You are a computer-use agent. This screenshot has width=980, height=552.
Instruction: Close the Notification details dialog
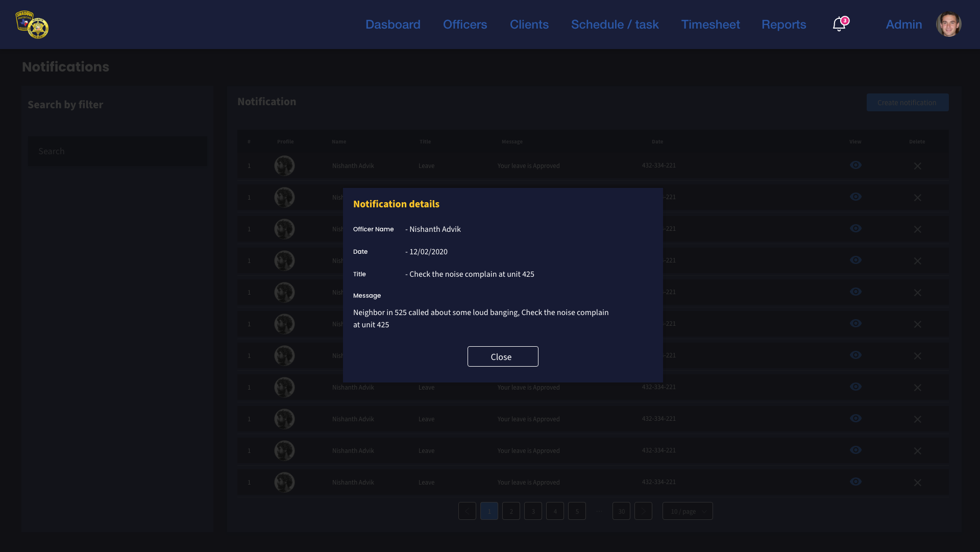click(x=502, y=356)
